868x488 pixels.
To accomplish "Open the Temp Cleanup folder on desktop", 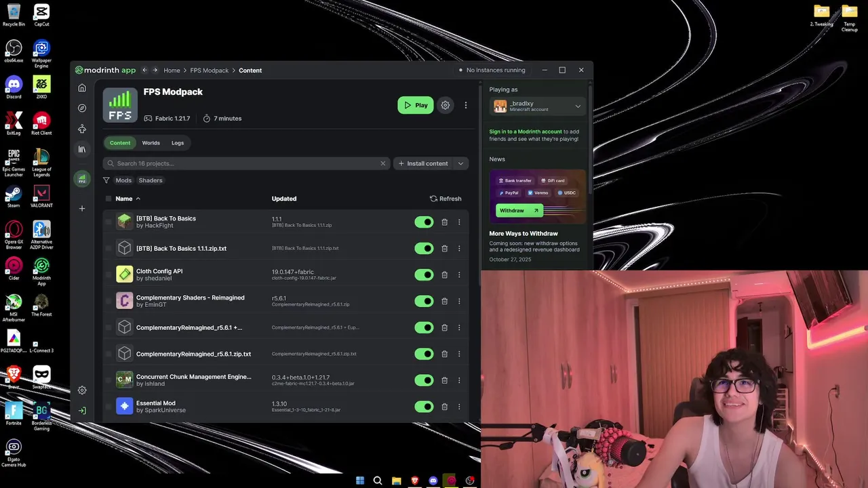I will (x=850, y=18).
